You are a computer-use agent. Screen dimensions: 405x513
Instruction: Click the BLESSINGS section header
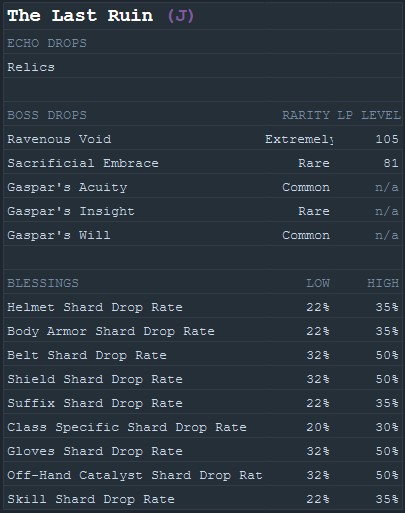43,283
